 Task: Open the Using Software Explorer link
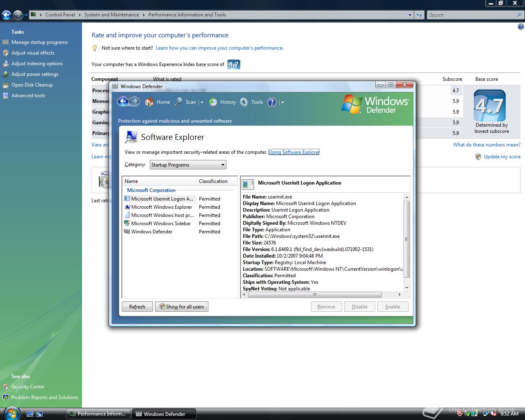294,152
